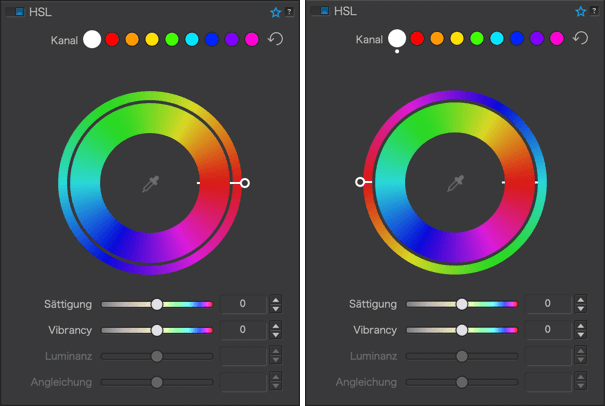The image size is (605, 406).
Task: Reset HSL channel in left panel
Action: point(275,39)
